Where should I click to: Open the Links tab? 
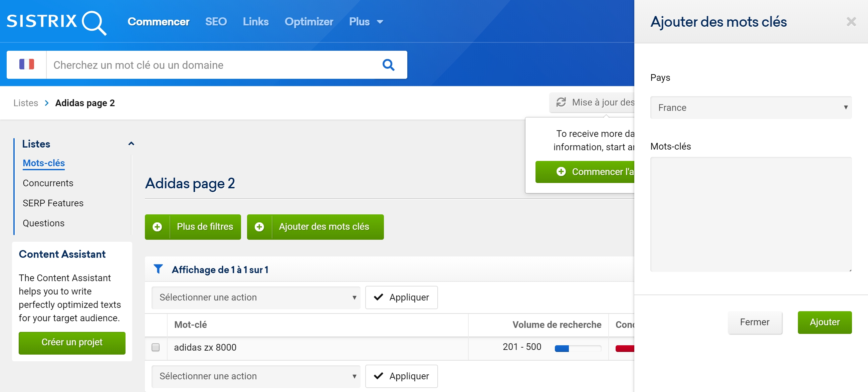[x=256, y=22]
